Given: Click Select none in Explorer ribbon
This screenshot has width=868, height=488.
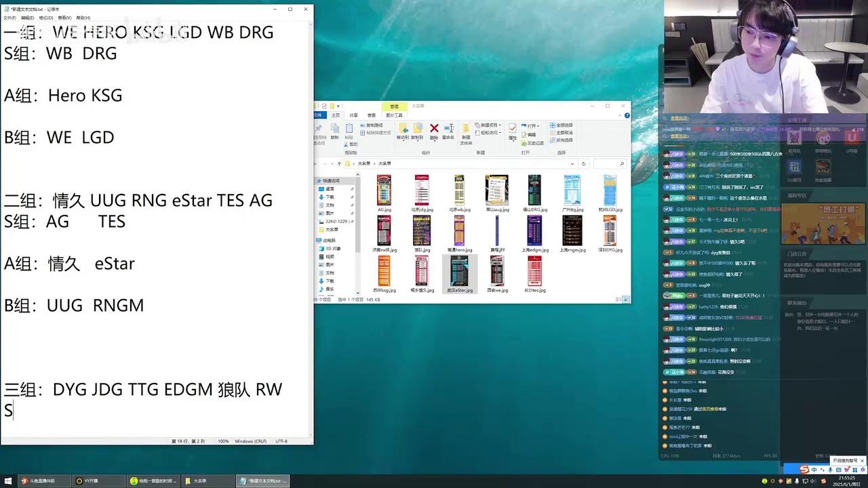Looking at the screenshot, I should [561, 133].
